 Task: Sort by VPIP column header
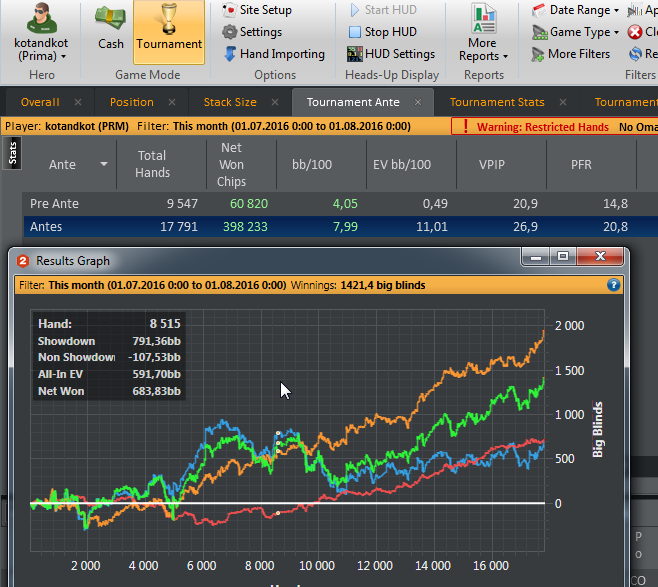[x=492, y=164]
